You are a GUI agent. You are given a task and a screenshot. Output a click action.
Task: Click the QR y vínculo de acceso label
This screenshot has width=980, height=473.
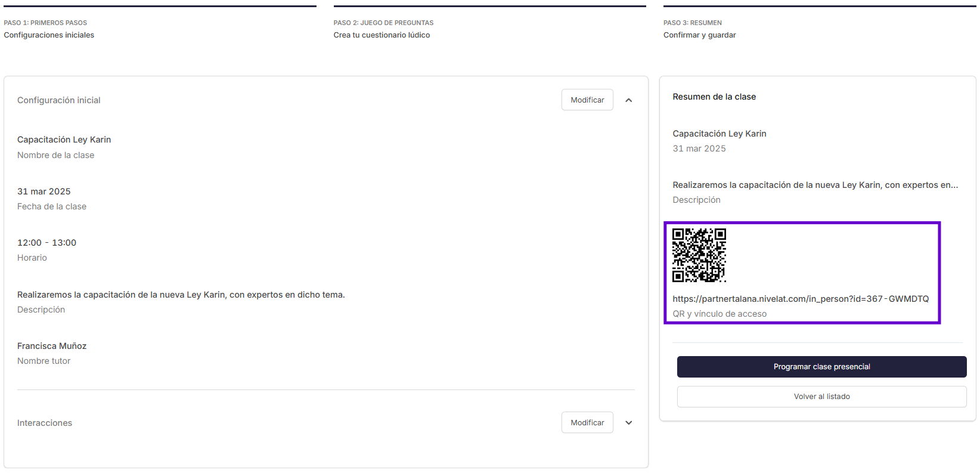click(720, 314)
